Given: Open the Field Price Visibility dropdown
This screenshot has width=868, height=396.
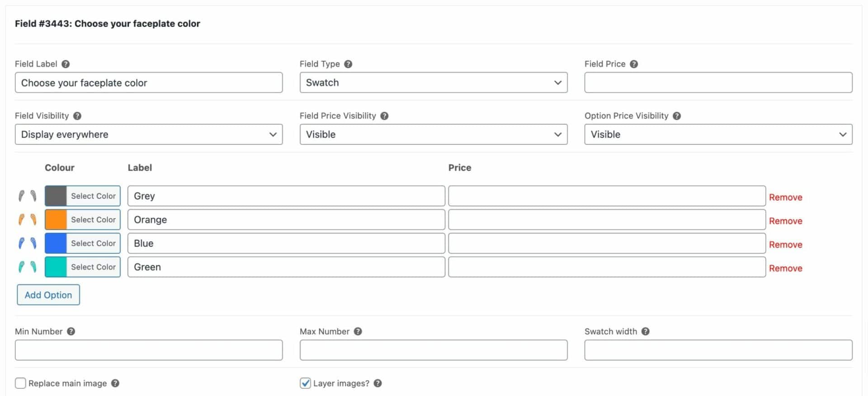Looking at the screenshot, I should click(x=434, y=134).
